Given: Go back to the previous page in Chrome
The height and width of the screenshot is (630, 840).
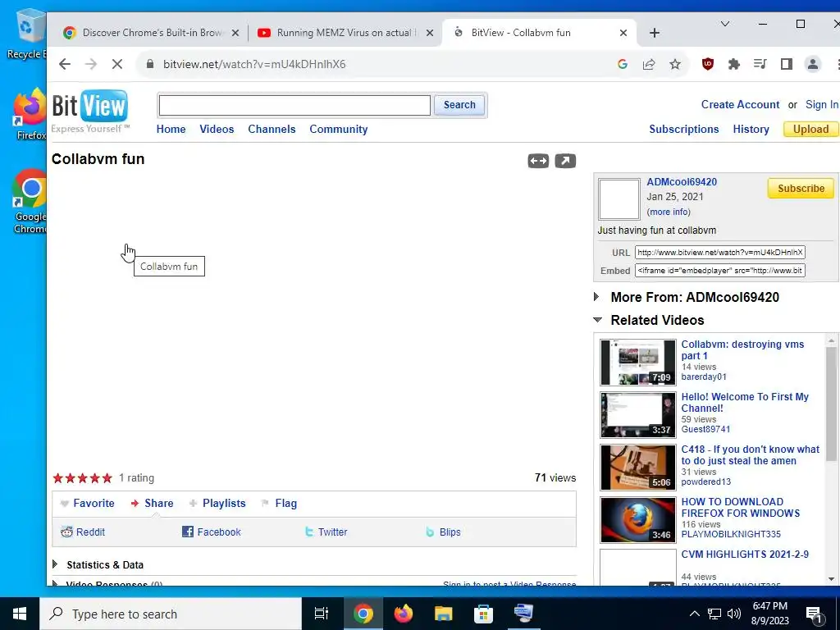Looking at the screenshot, I should 65,64.
